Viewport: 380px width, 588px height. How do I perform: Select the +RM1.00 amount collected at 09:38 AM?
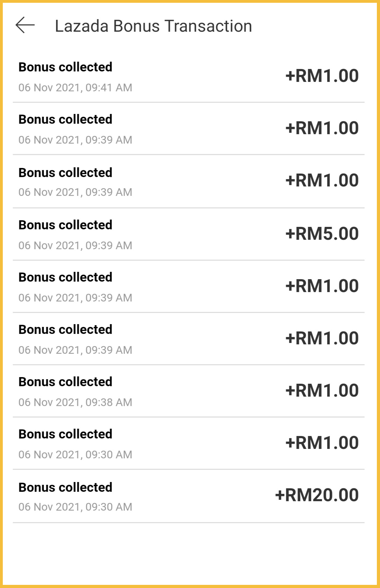(x=322, y=390)
